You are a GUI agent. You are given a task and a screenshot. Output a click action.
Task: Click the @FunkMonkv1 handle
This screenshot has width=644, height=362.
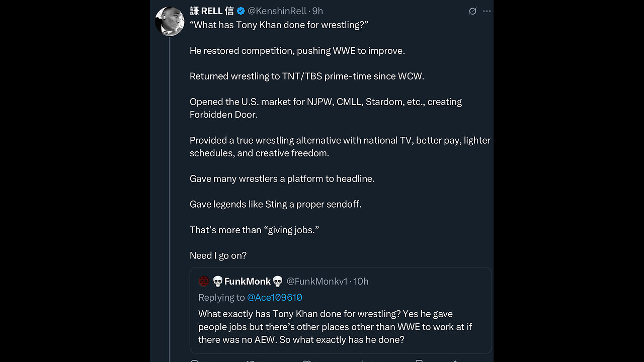(317, 281)
